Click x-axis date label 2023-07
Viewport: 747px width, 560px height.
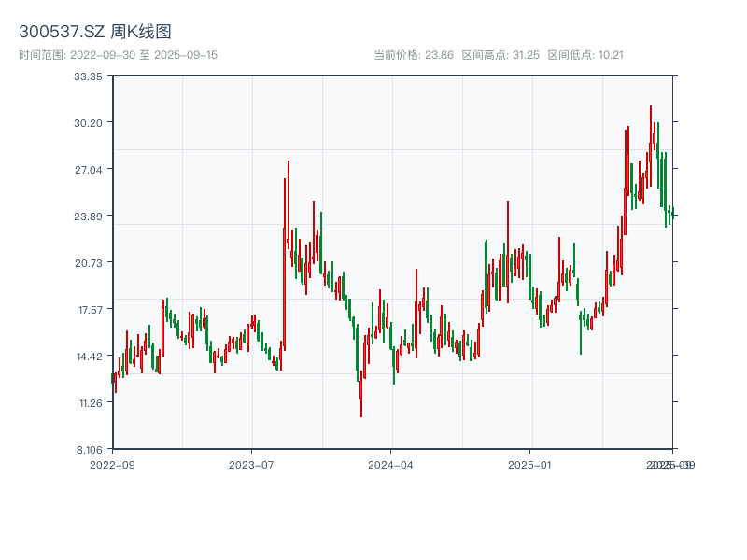coord(251,465)
